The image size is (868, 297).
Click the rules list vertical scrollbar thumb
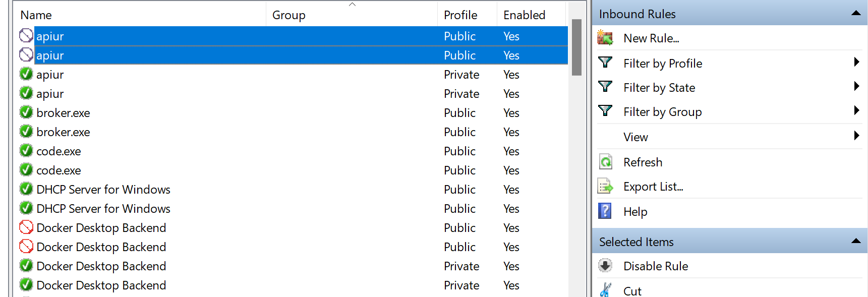pos(576,47)
